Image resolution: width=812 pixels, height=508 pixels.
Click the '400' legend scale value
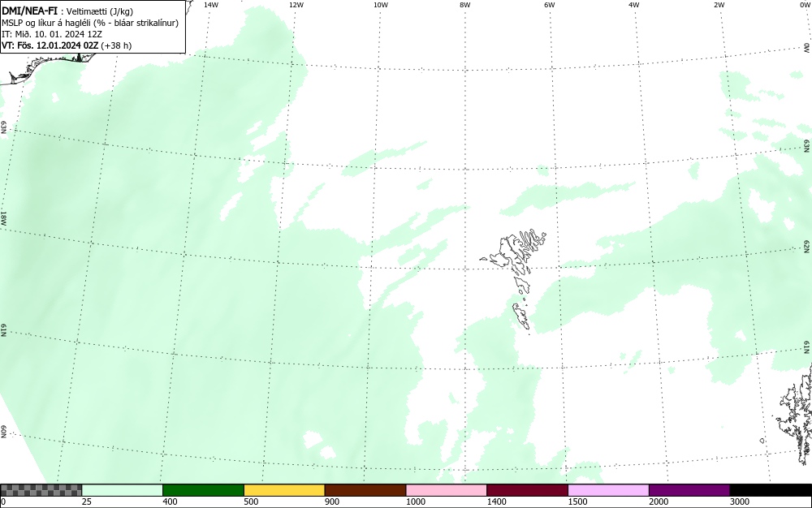point(170,502)
